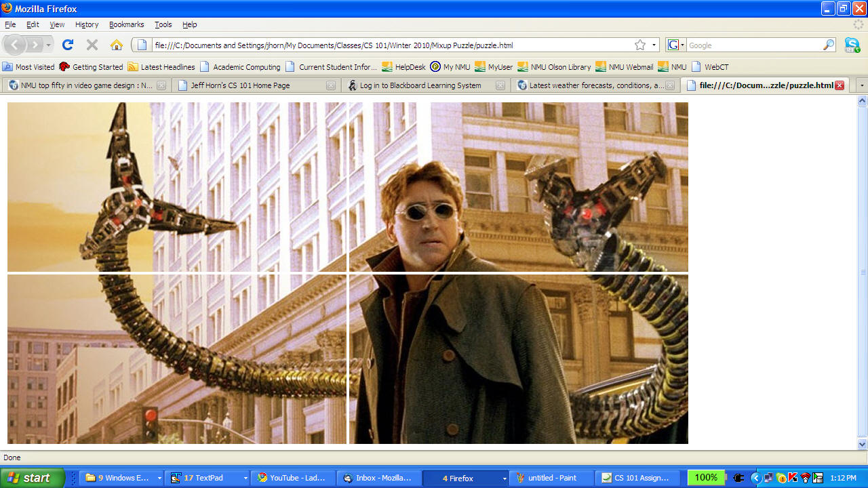The width and height of the screenshot is (868, 488).
Task: Open the NMU Olson Library bookmark
Action: click(554, 67)
